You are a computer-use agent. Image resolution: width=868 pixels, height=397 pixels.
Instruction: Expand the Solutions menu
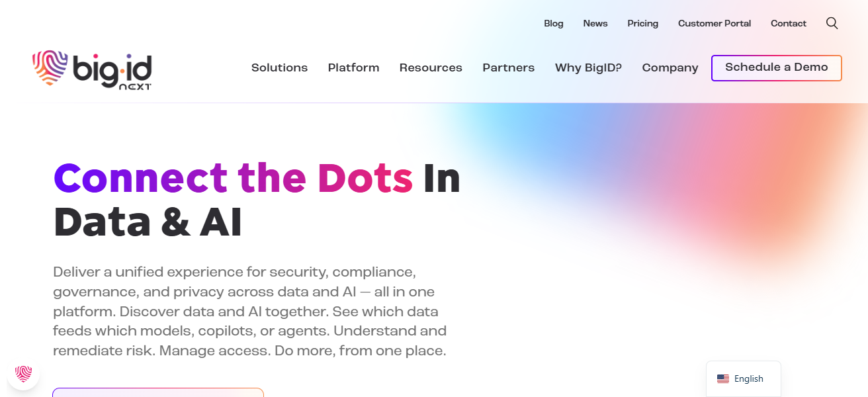coord(279,67)
